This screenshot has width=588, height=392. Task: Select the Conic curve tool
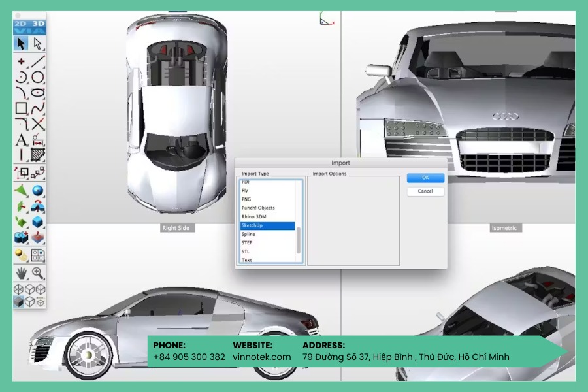point(22,92)
